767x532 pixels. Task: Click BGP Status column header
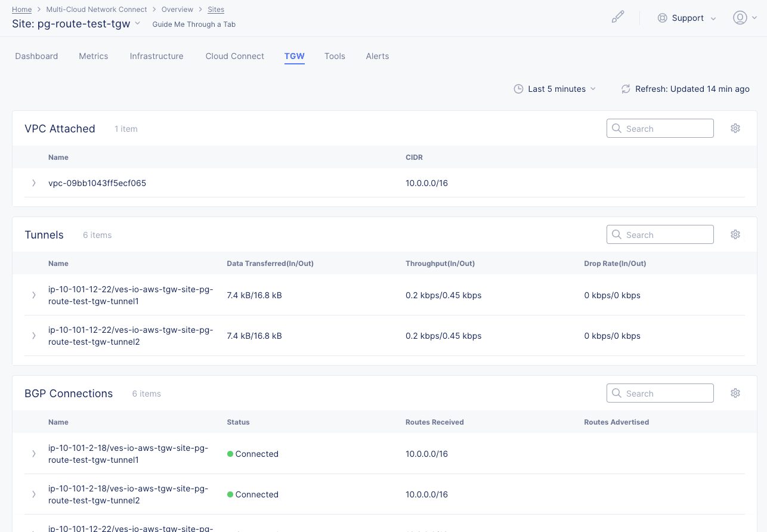(x=238, y=422)
